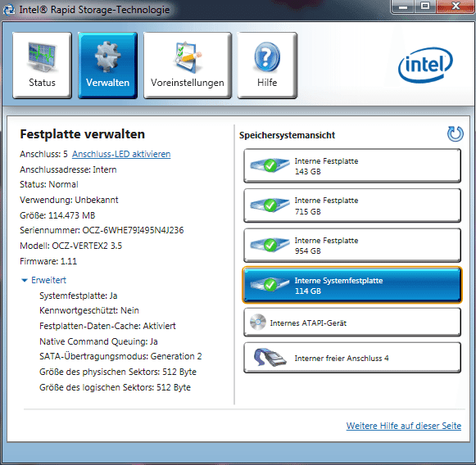Image resolution: width=476 pixels, height=465 pixels.
Task: Open the Hilfe tab
Action: (x=267, y=65)
